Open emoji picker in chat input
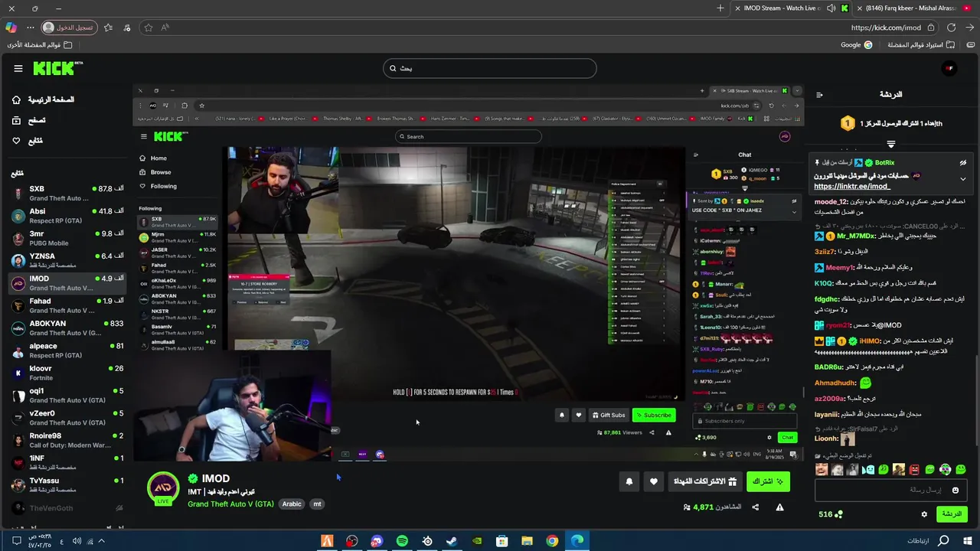This screenshot has width=980, height=551. tap(955, 490)
